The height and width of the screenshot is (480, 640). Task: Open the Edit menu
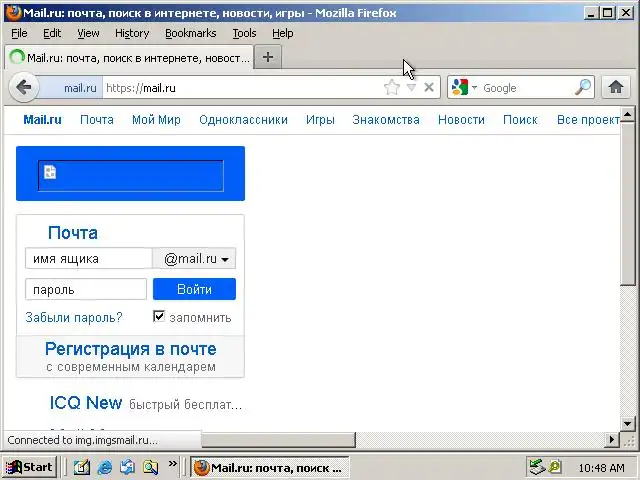tap(52, 33)
